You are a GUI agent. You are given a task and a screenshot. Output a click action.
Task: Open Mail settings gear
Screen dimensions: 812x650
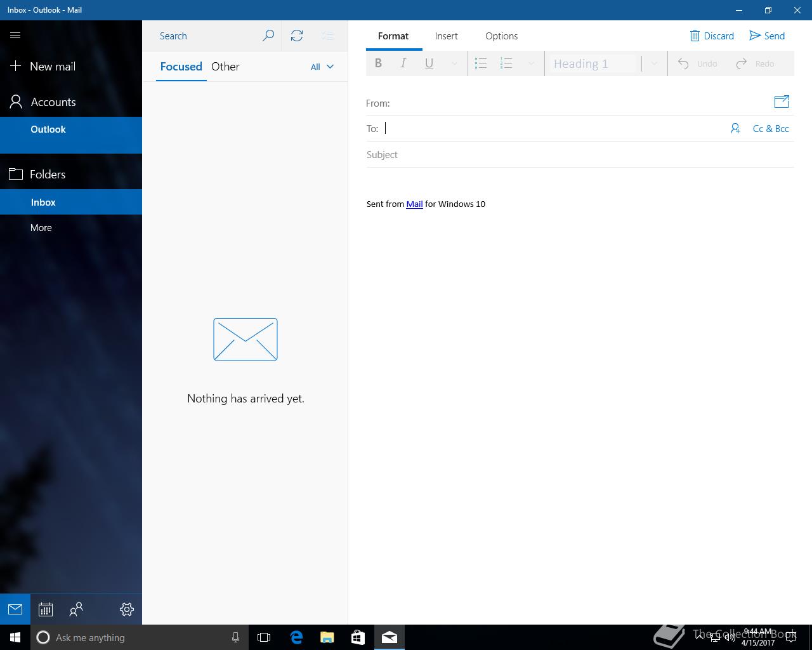tap(126, 609)
